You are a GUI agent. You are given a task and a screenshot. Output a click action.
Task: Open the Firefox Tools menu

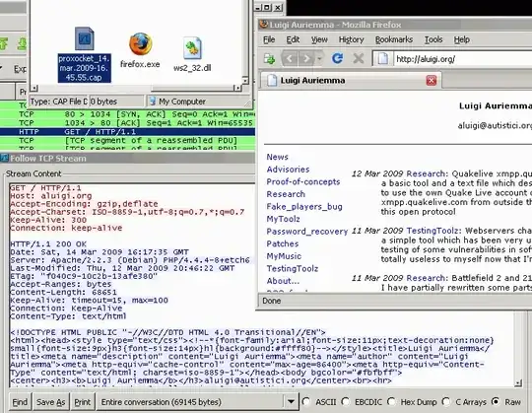[x=433, y=39]
